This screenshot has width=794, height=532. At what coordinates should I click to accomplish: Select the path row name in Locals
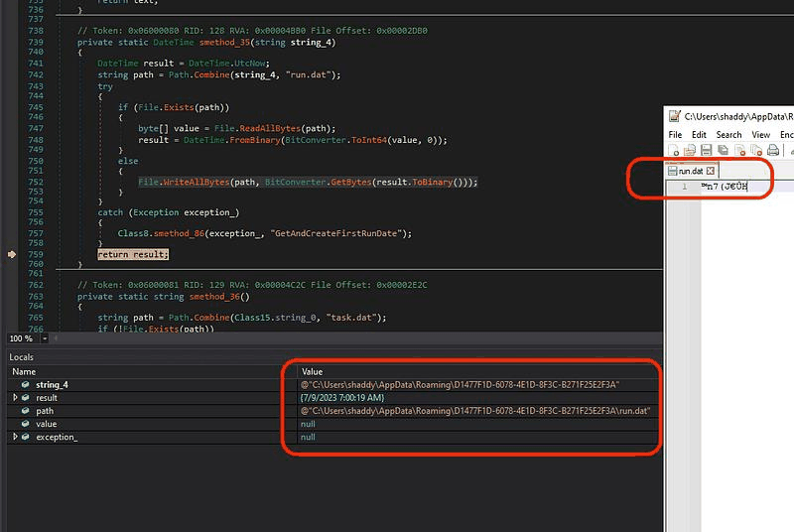point(45,411)
